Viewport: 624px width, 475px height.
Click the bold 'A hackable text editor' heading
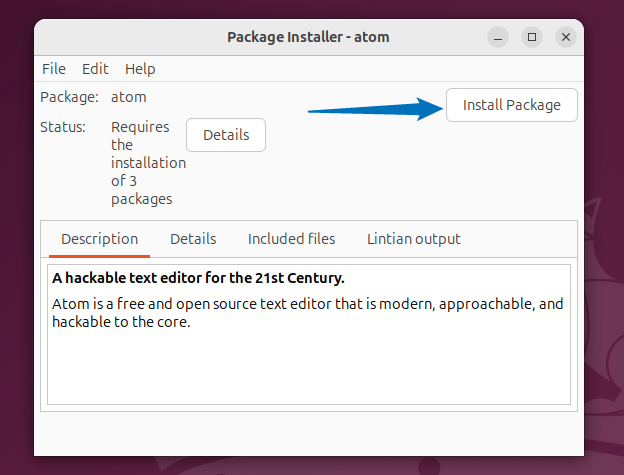click(x=198, y=278)
